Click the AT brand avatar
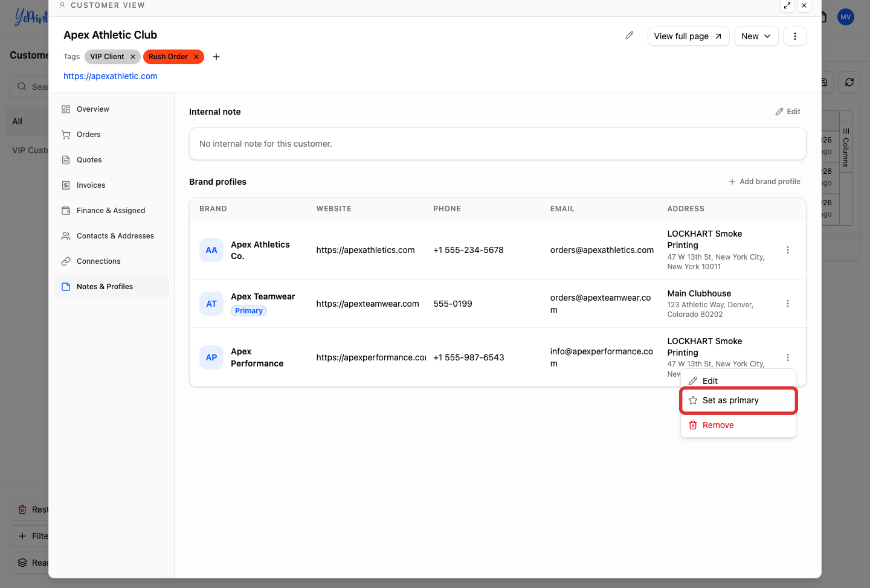 pos(211,304)
